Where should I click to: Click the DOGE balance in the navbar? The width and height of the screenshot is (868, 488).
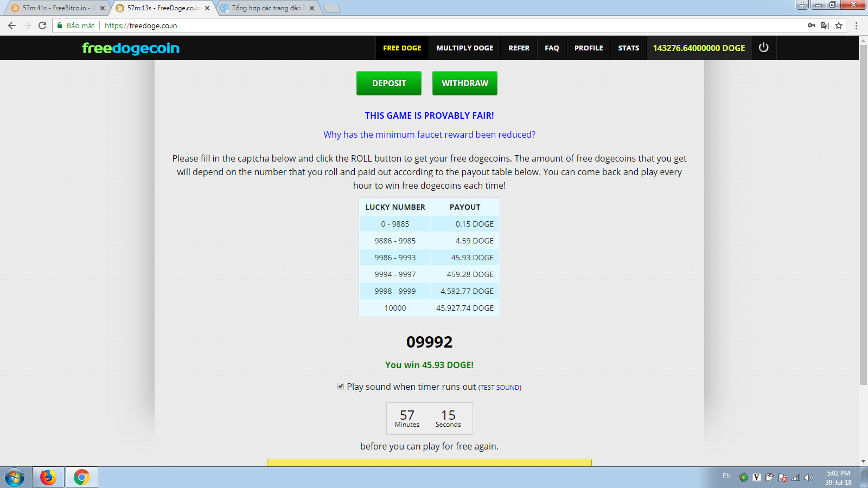[699, 48]
